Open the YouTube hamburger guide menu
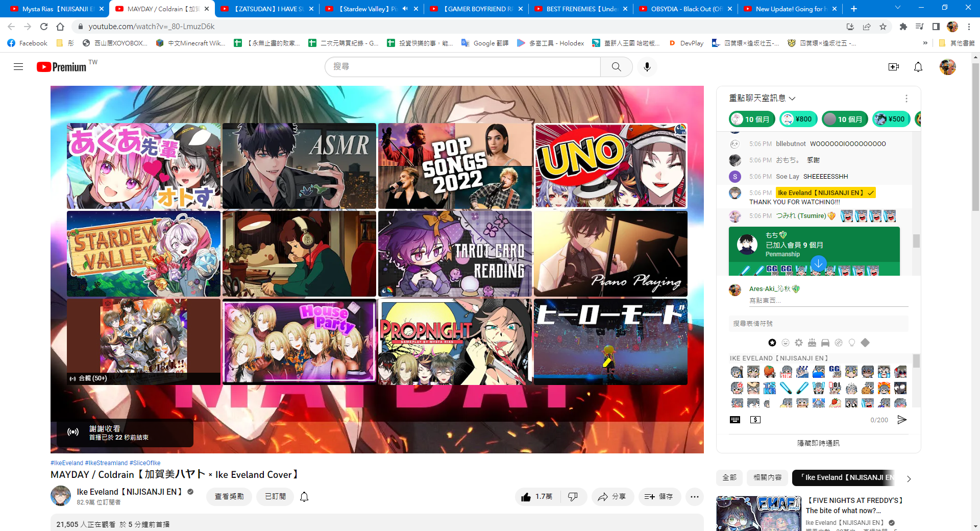The image size is (980, 531). point(18,67)
